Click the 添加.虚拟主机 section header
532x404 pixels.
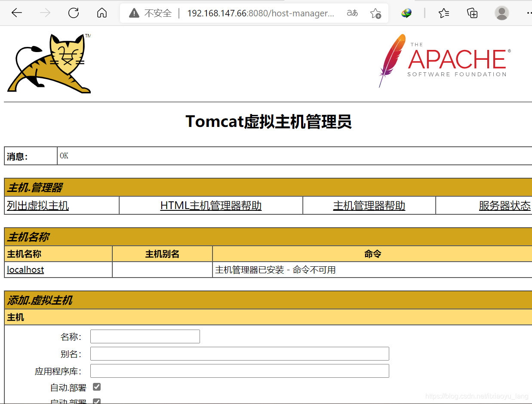pos(268,300)
